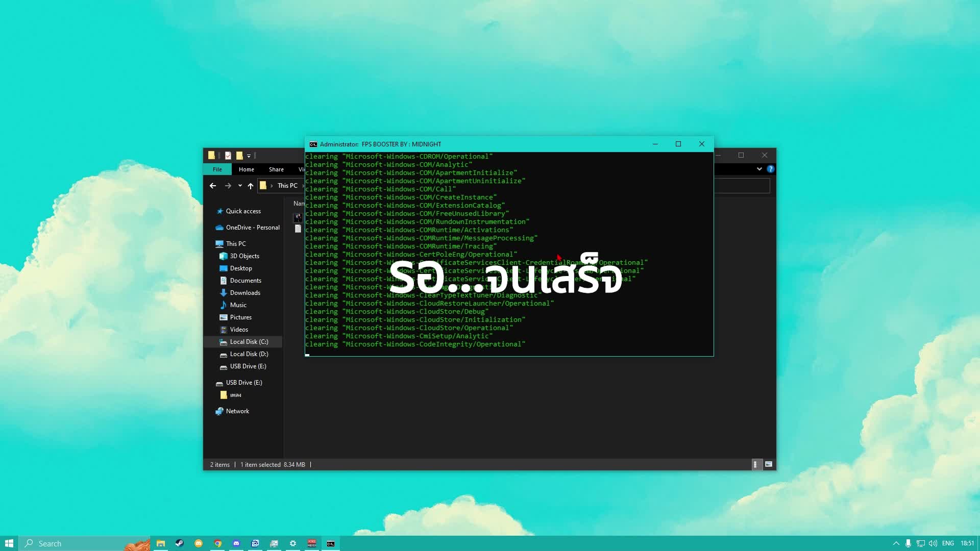Click the Steam icon in taskbar
The image size is (980, 551).
click(180, 543)
